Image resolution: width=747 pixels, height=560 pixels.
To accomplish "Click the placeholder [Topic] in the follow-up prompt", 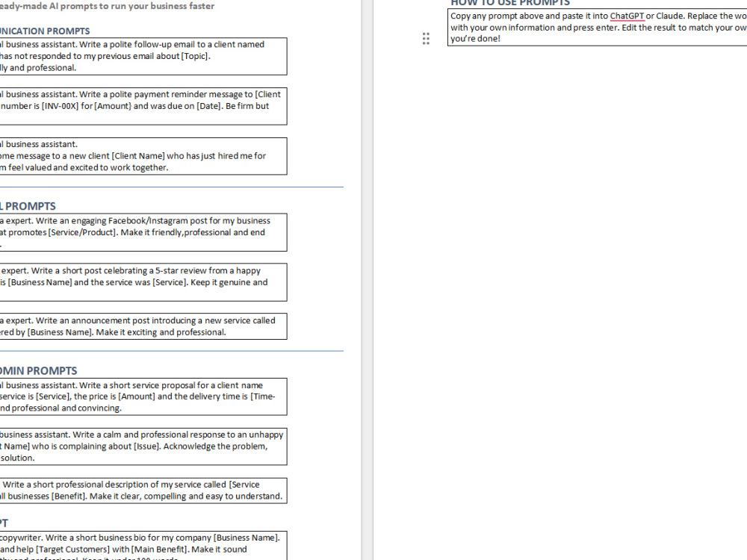I will coord(195,56).
